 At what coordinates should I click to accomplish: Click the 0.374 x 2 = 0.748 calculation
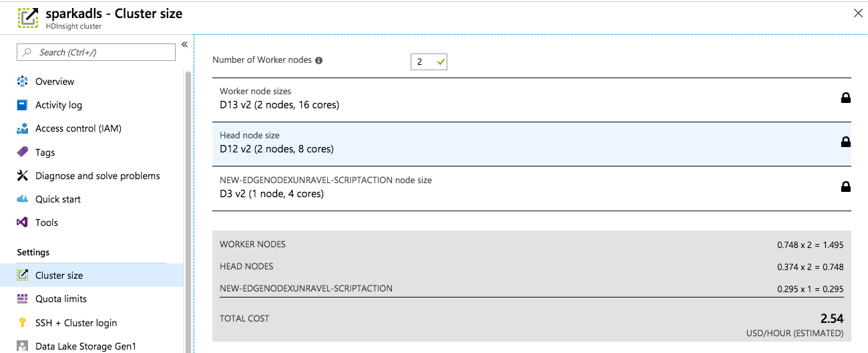coord(810,267)
